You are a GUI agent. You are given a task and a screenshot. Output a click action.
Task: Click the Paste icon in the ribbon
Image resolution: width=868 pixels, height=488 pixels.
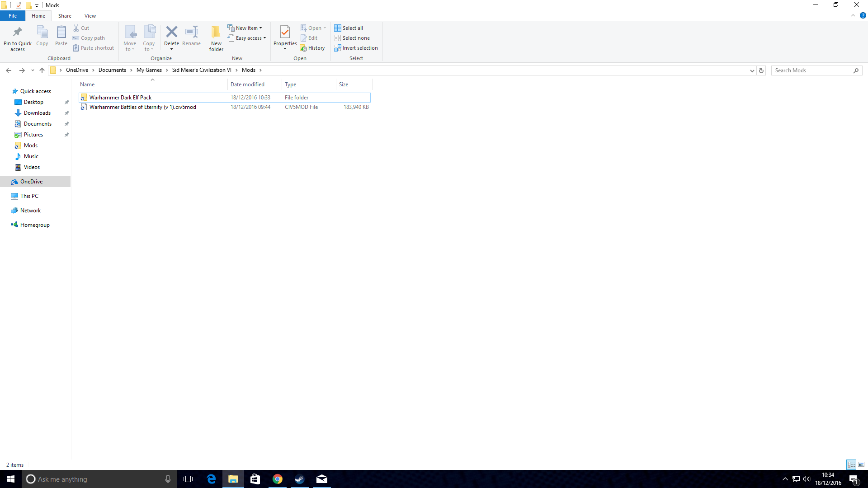(61, 36)
